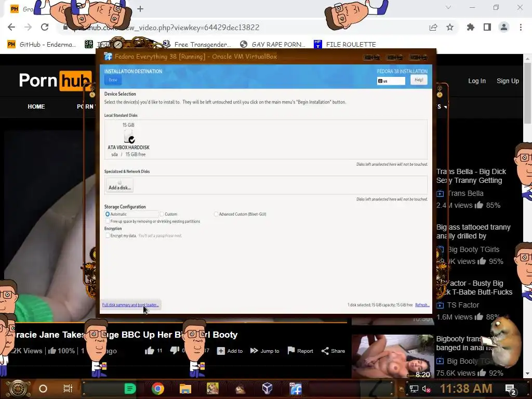Viewport: 532px width, 399px height.
Task: Open the installer's Help! button
Action: click(x=419, y=80)
